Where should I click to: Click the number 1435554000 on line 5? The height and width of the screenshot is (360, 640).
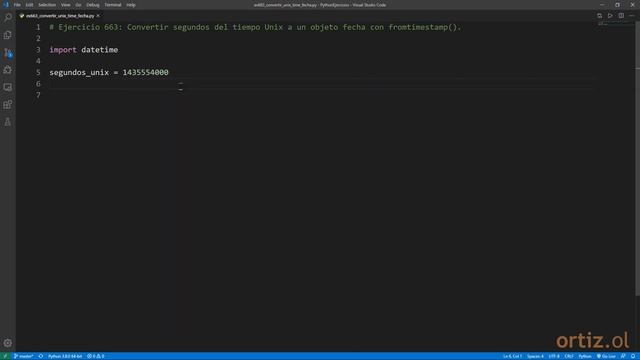(x=145, y=72)
